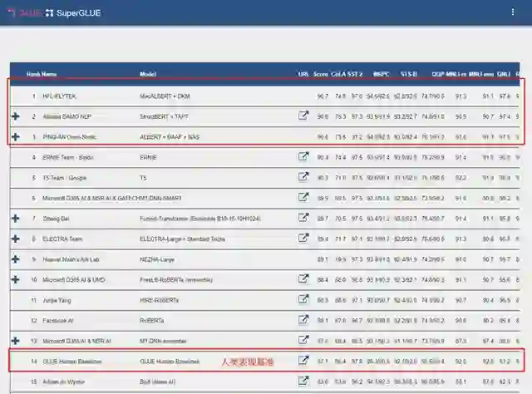Select the StructBERT + TAPT model cell
The height and width of the screenshot is (394, 532).
pyautogui.click(x=164, y=116)
